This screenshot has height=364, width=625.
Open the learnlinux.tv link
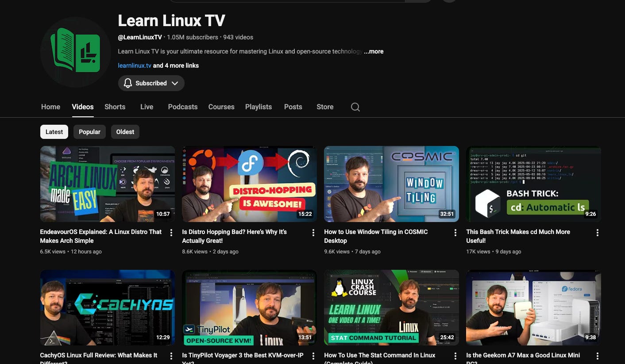point(135,65)
